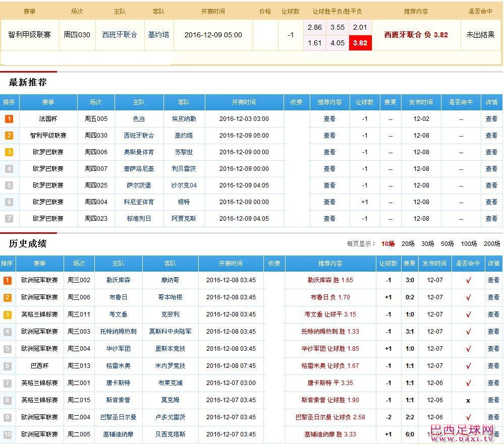The width and height of the screenshot is (504, 445).
Task: Click 详情 查看 for 托特纳姆热刺 result
Action: click(492, 331)
